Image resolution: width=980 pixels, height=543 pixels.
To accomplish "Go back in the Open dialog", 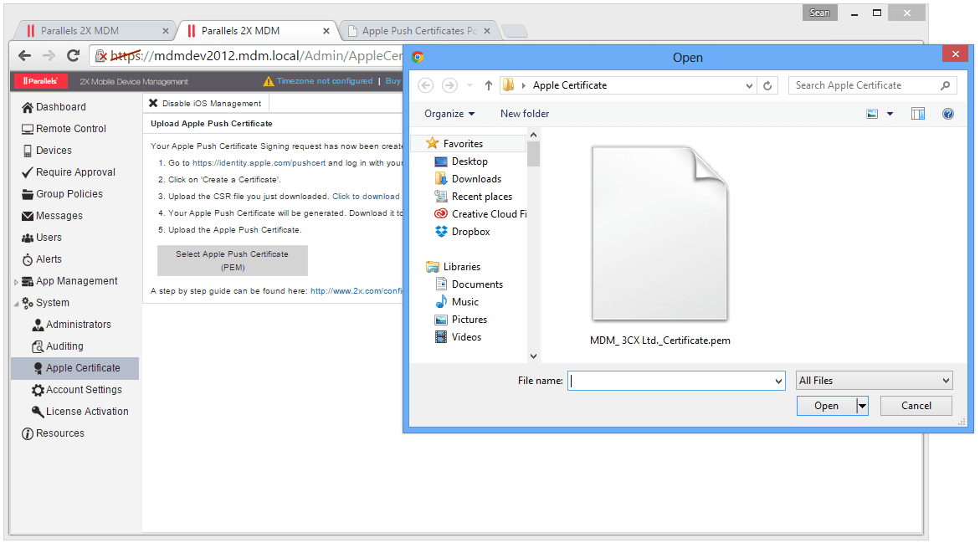I will (x=426, y=85).
